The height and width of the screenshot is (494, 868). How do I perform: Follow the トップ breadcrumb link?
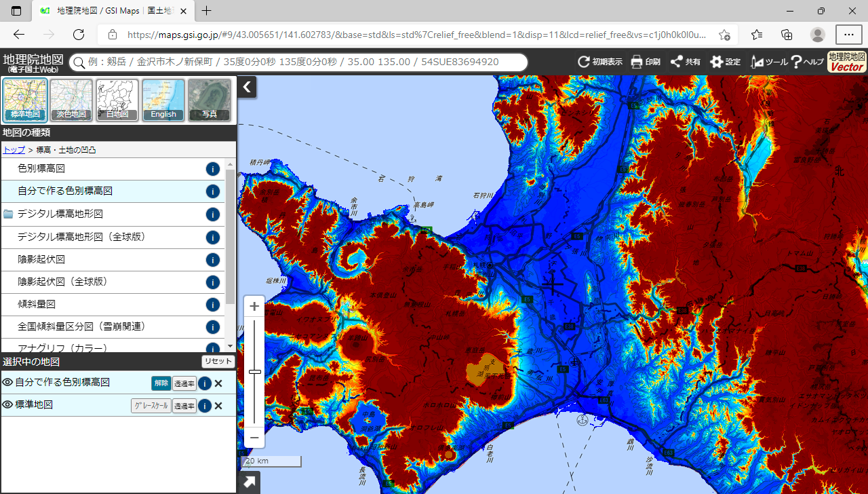(x=14, y=150)
